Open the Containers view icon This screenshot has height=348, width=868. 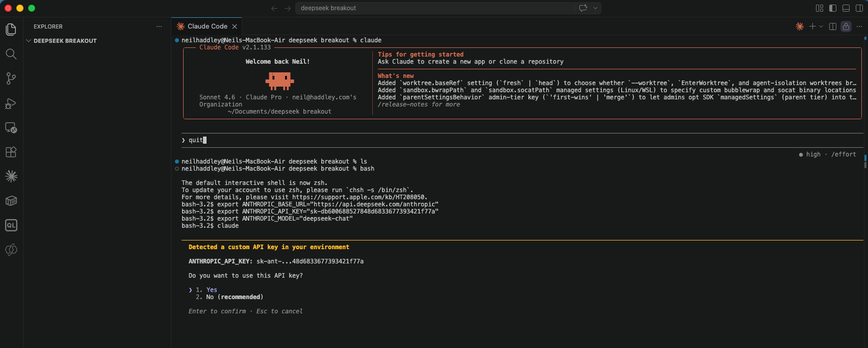pyautogui.click(x=11, y=201)
